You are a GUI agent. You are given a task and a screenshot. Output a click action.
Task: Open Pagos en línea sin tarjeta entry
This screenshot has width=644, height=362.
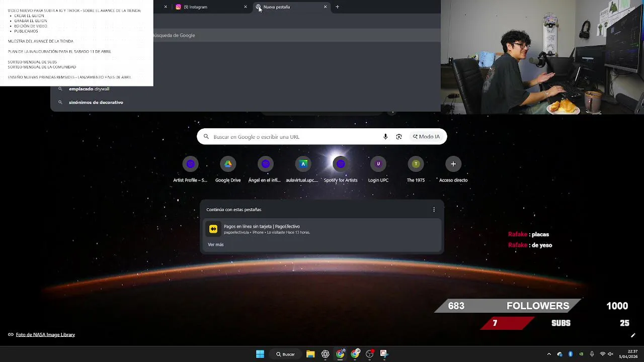point(322,229)
